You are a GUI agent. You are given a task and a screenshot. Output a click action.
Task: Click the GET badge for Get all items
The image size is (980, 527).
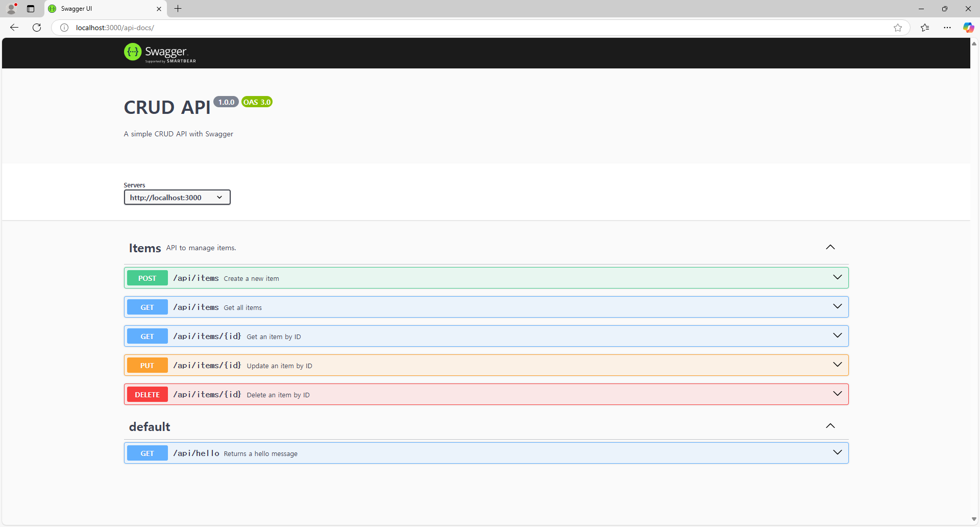coord(147,307)
